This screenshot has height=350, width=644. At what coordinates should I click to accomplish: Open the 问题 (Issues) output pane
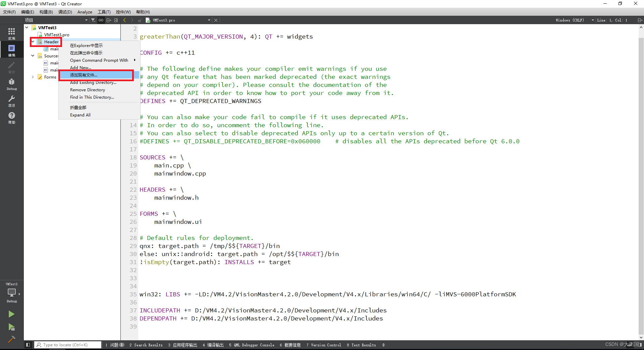click(x=115, y=345)
